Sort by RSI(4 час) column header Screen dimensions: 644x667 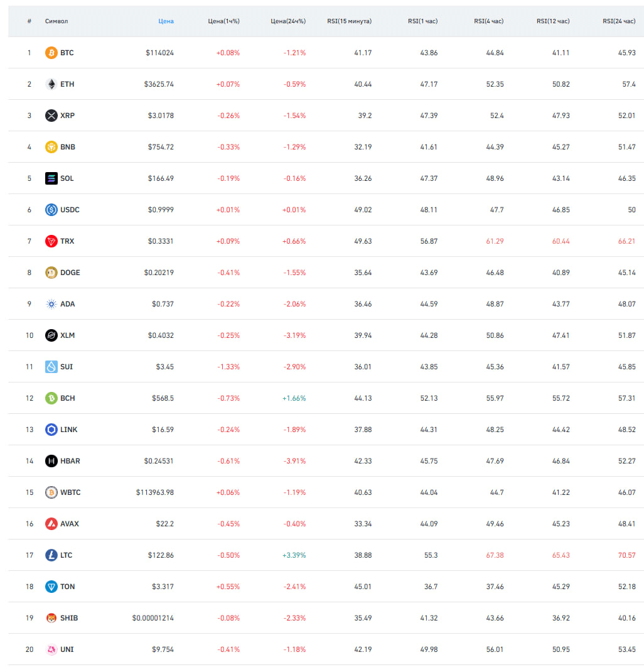pyautogui.click(x=488, y=21)
